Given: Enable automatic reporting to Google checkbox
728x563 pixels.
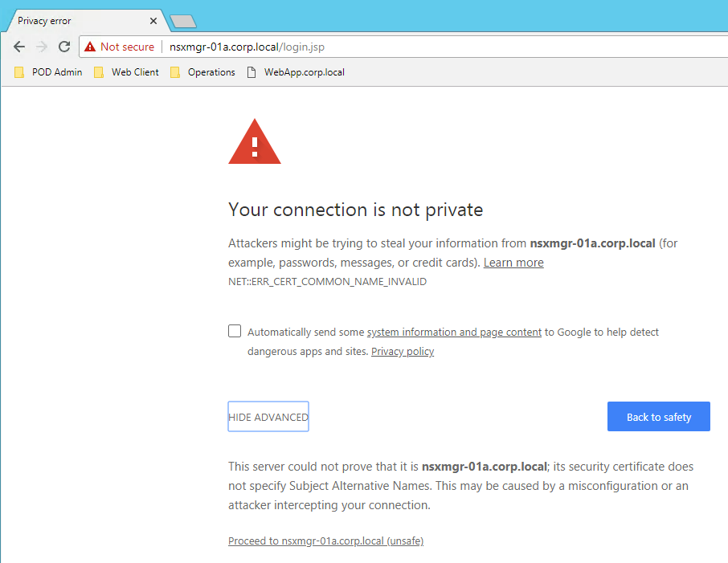Looking at the screenshot, I should [235, 331].
